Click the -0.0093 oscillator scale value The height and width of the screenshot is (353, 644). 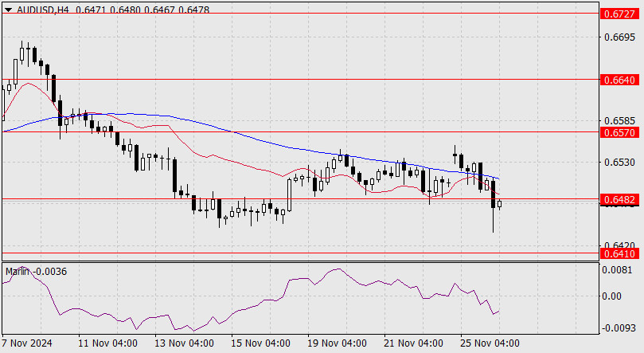tap(619, 328)
